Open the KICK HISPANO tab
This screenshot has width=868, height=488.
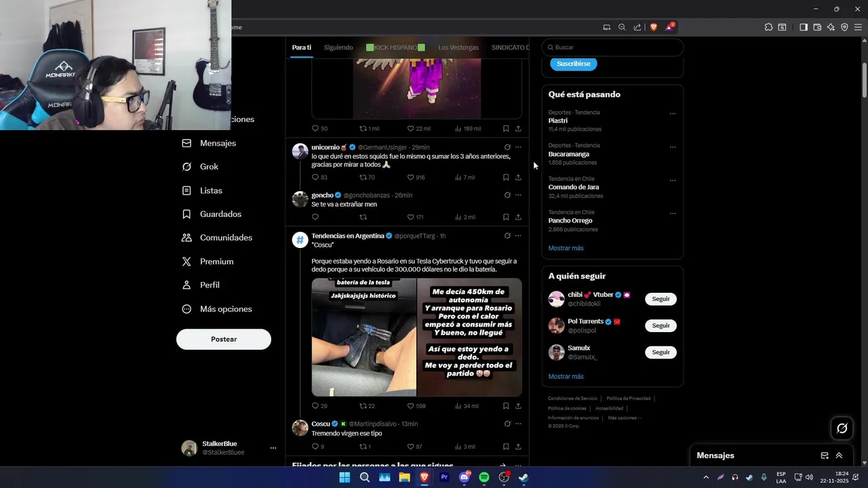[x=395, y=47]
